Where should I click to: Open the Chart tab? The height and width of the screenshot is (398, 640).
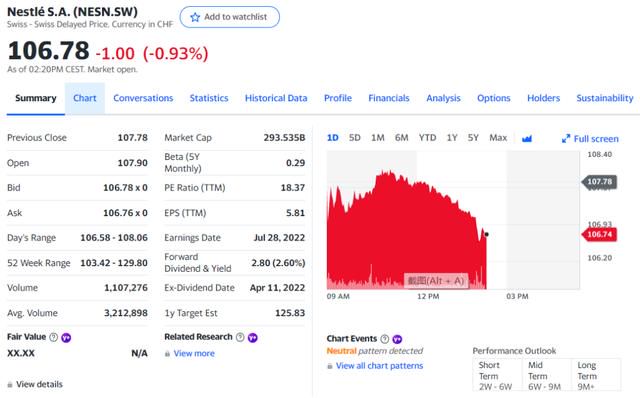(85, 98)
